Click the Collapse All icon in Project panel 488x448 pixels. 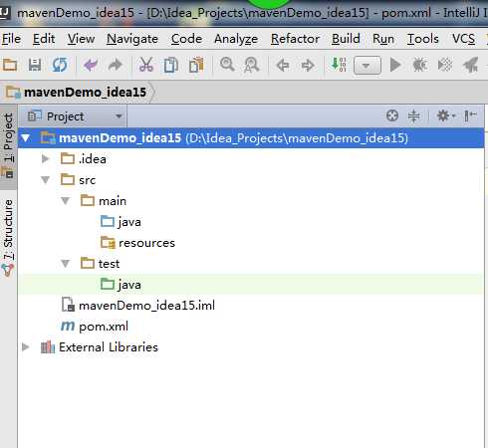pos(413,115)
